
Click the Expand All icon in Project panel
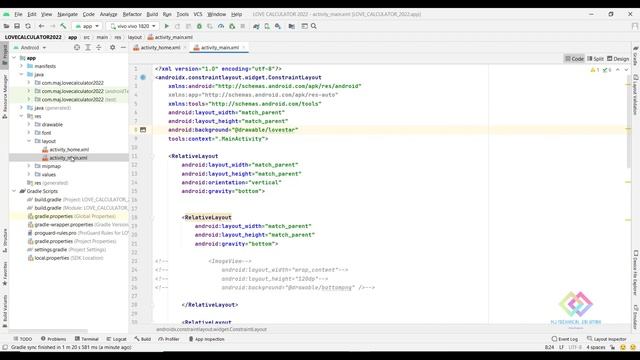pyautogui.click(x=88, y=48)
